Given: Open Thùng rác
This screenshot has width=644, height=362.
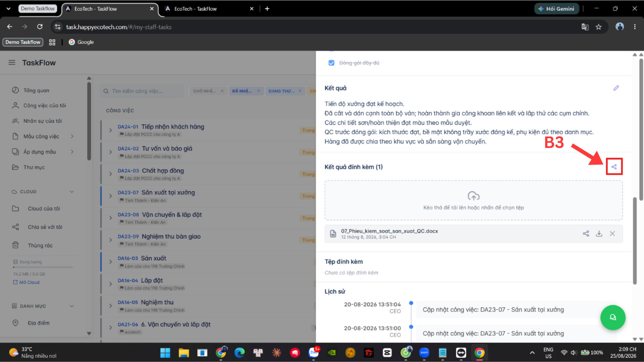Looking at the screenshot, I should point(40,245).
